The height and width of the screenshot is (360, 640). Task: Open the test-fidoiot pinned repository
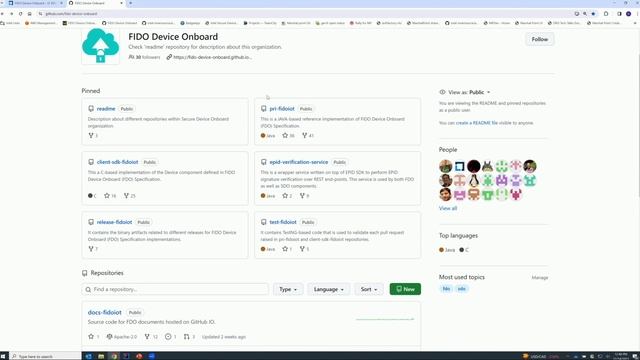(282, 222)
